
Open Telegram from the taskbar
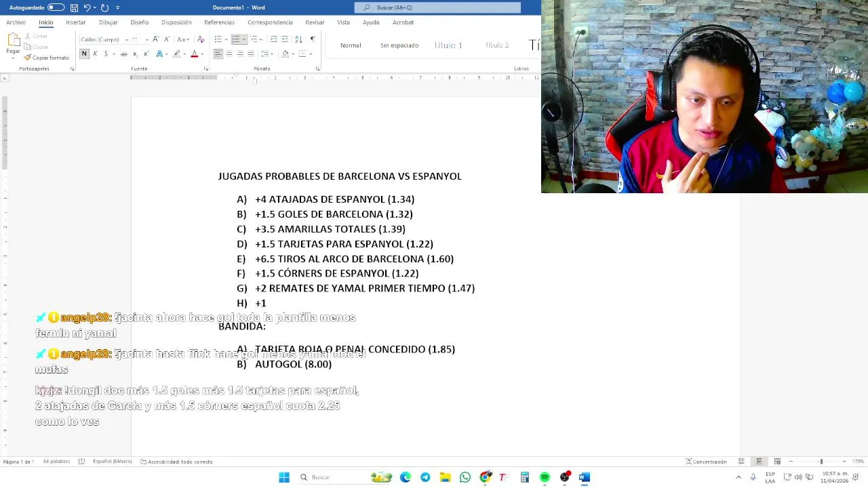pos(425,477)
